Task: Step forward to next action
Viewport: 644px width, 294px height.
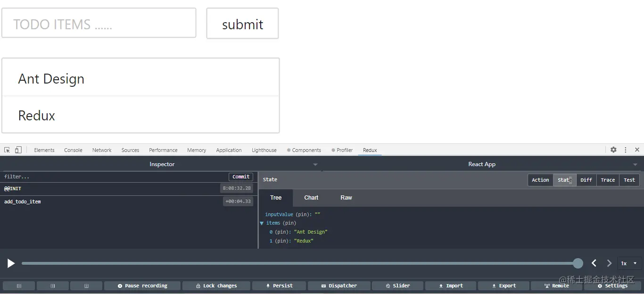Action: (609, 263)
